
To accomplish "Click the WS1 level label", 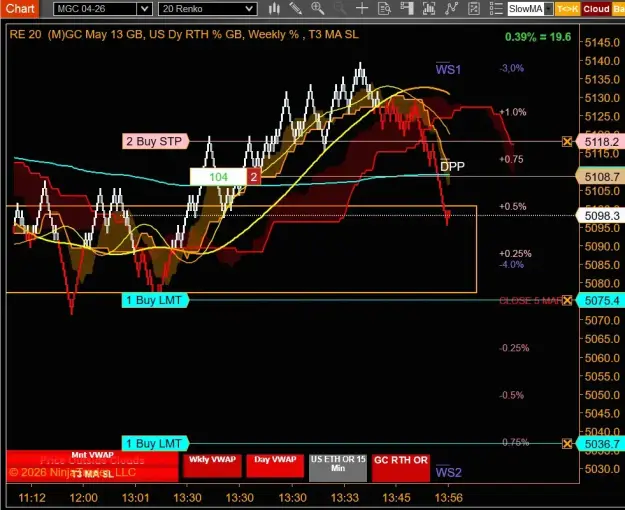I will pos(448,69).
